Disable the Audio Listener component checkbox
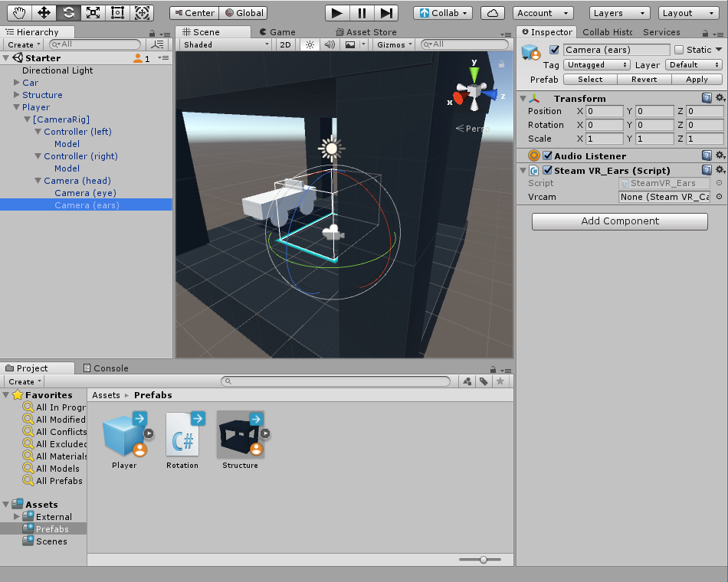728x582 pixels. click(547, 156)
